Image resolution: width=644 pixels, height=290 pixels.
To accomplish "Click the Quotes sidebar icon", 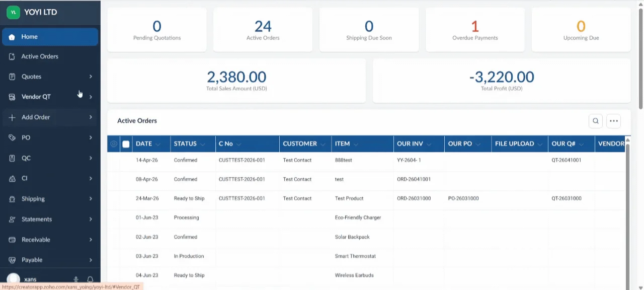I will 12,77.
